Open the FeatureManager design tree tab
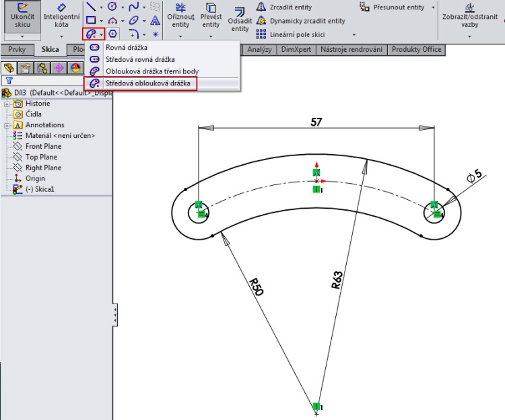505x420 pixels. point(9,68)
